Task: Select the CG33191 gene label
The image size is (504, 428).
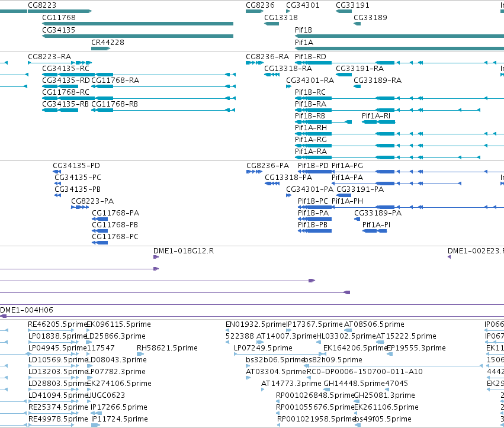Action: (x=352, y=5)
